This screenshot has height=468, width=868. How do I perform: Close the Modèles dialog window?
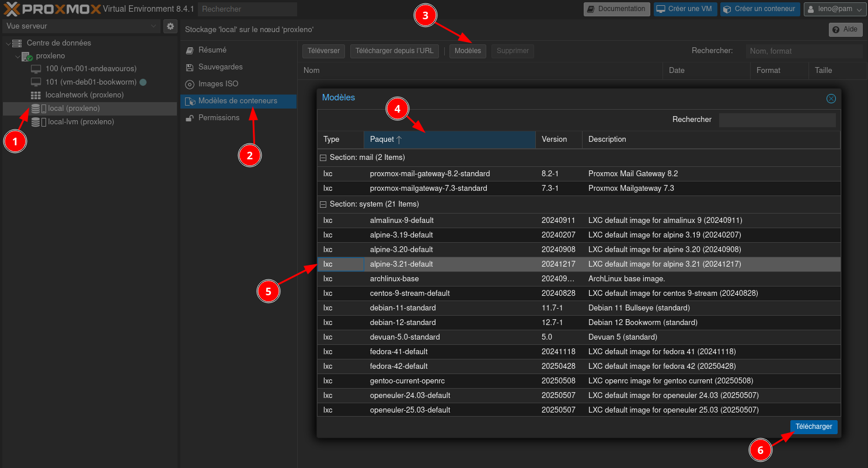pos(831,99)
